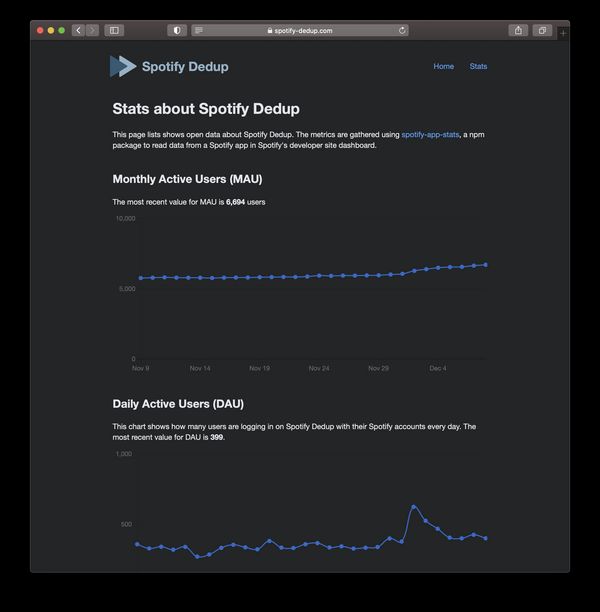Click the Spotify Dedup title link

[185, 66]
